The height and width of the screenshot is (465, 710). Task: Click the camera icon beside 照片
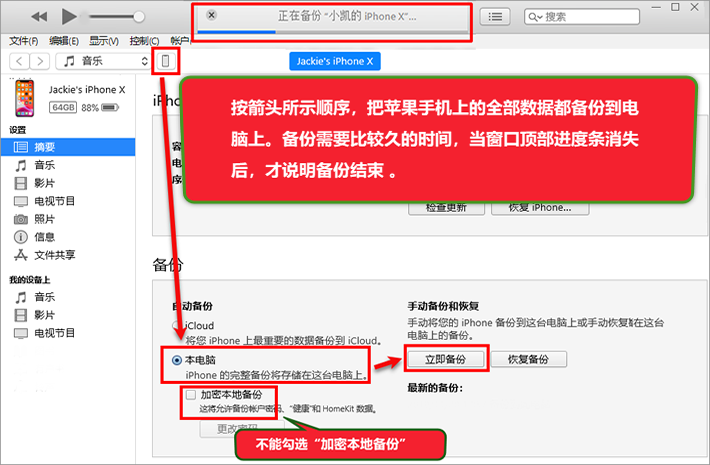21,220
